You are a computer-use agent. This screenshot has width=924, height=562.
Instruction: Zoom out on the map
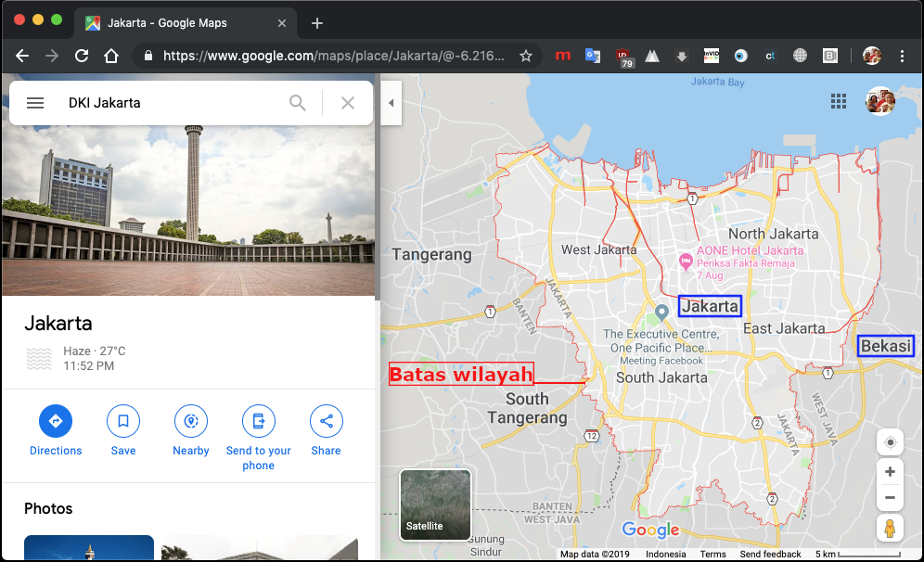click(x=890, y=498)
